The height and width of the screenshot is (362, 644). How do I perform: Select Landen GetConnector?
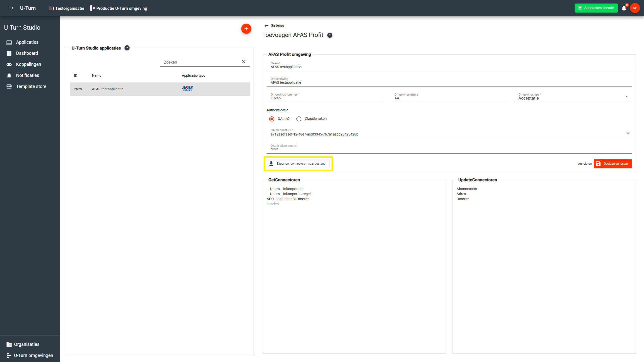click(x=272, y=204)
